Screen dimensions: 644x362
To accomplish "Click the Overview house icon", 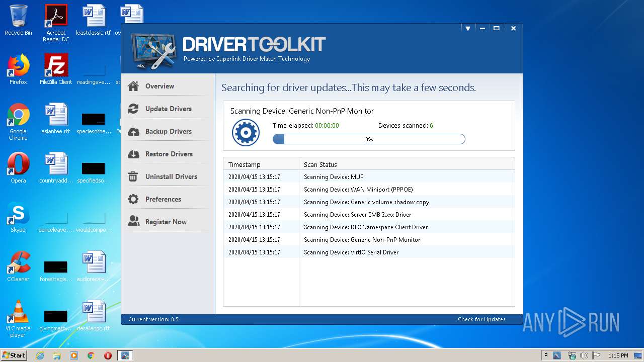I will [133, 86].
